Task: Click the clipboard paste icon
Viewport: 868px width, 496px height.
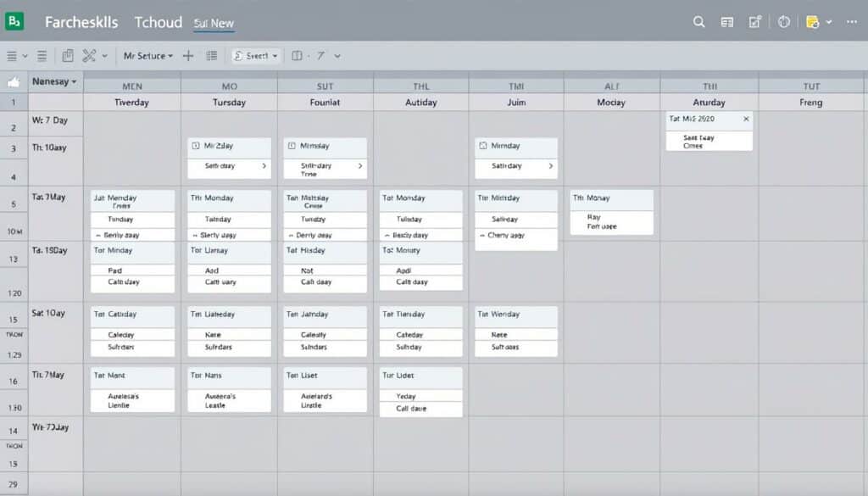Action: pyautogui.click(x=68, y=55)
